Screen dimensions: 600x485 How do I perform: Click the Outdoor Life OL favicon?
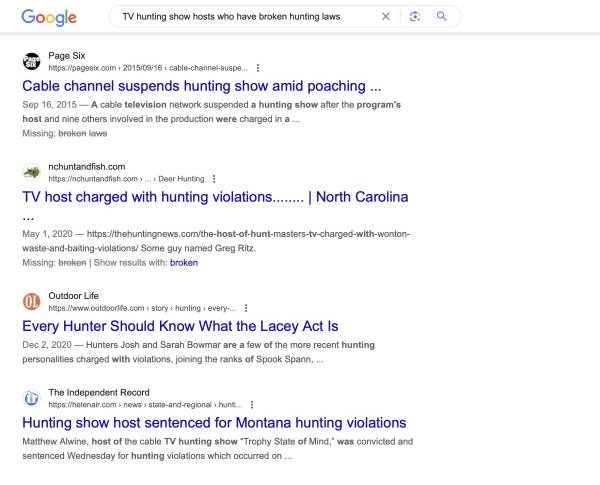(x=31, y=301)
